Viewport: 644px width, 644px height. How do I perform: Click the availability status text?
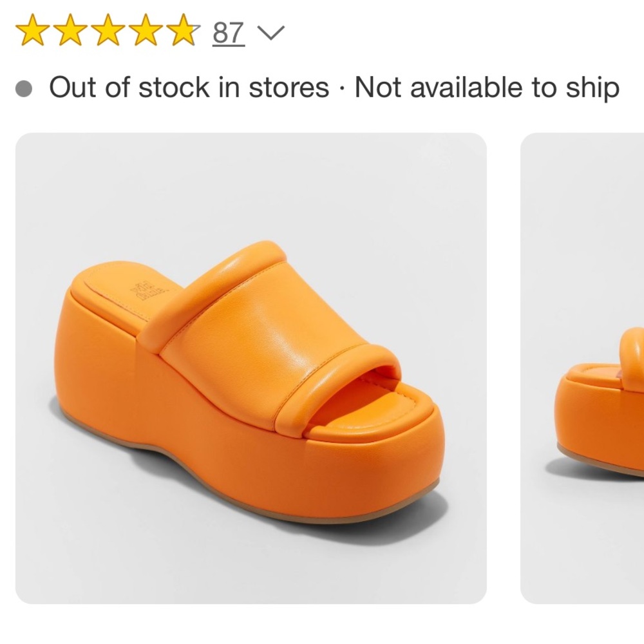[335, 86]
